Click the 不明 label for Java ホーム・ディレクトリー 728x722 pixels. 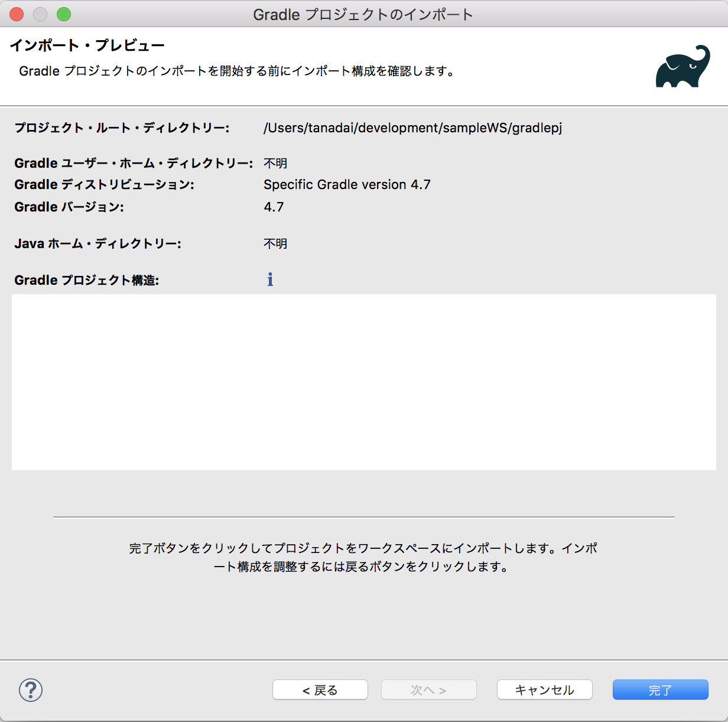pos(275,243)
